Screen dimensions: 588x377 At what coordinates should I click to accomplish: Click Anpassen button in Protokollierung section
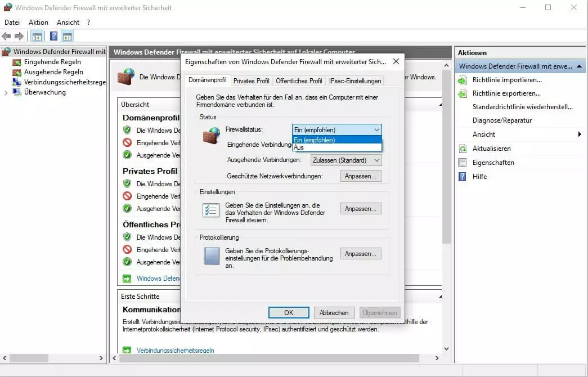click(x=361, y=254)
